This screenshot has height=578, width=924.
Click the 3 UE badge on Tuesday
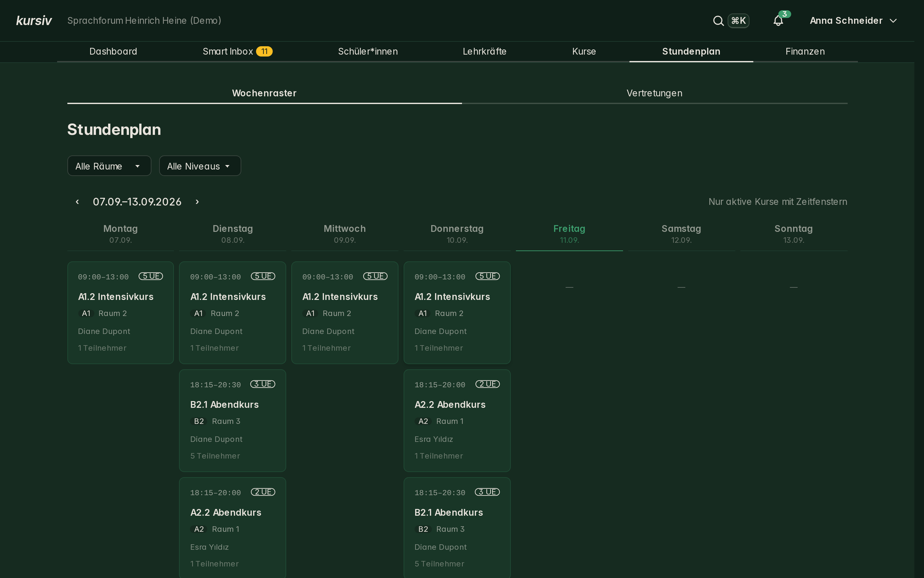click(263, 384)
